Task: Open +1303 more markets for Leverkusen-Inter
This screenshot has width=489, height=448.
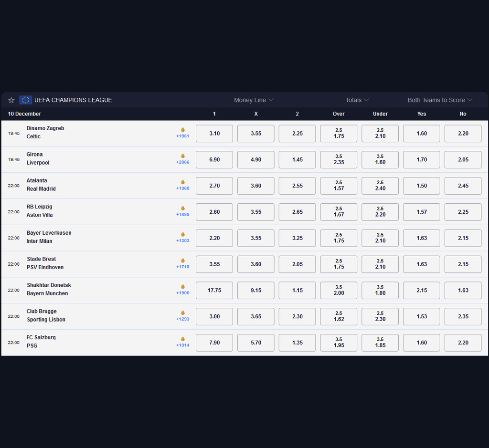Action: (x=182, y=241)
